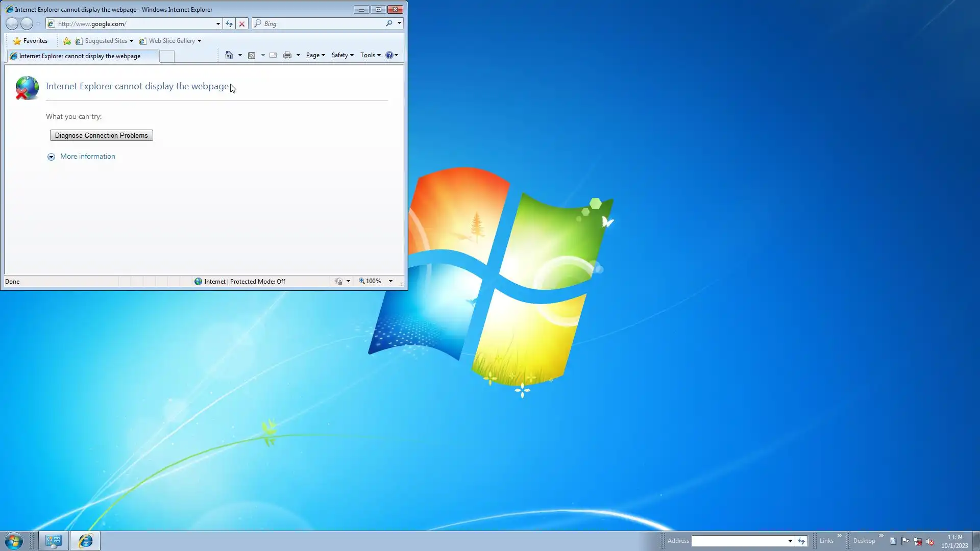The height and width of the screenshot is (551, 980).
Task: Click the Refresh page icon
Action: (229, 24)
